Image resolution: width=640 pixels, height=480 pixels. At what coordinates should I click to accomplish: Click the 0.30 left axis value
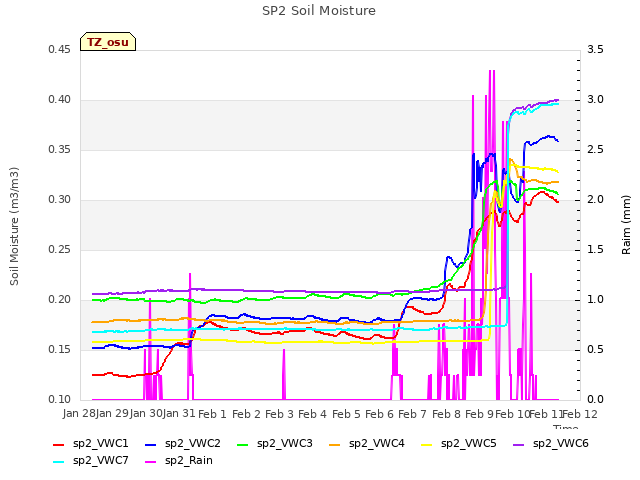60,200
